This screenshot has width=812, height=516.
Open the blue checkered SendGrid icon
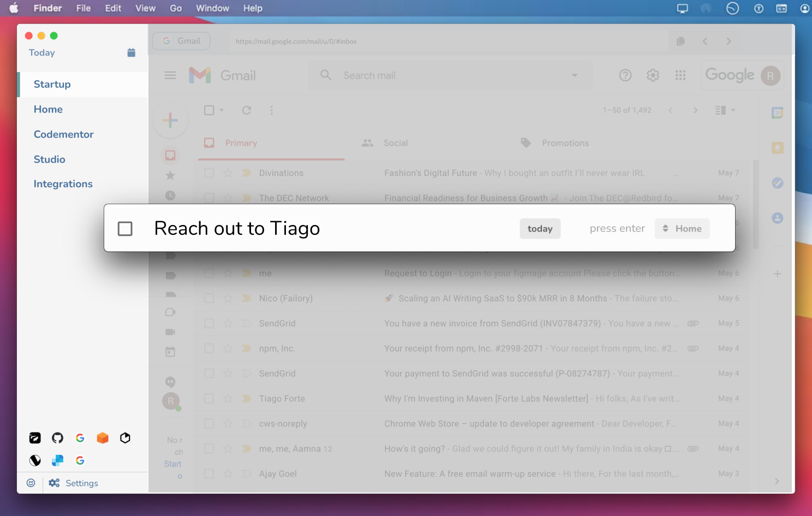click(x=57, y=460)
